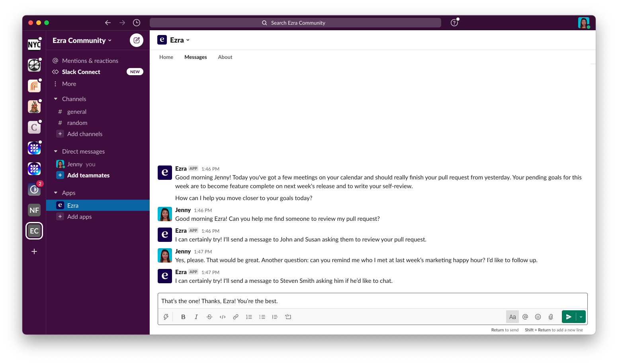Collapse the Apps section
Image resolution: width=618 pixels, height=364 pixels.
tap(56, 193)
